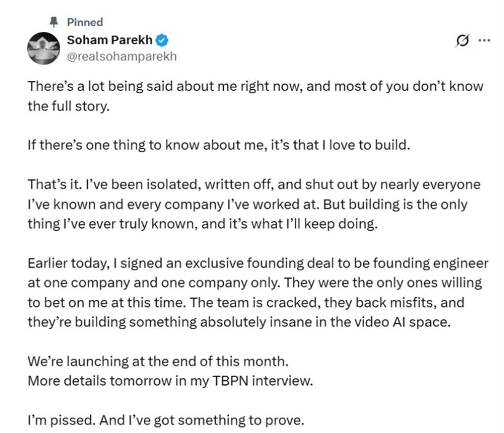504x433 pixels.
Task: Click the Soham Parekh display name
Action: tap(109, 40)
